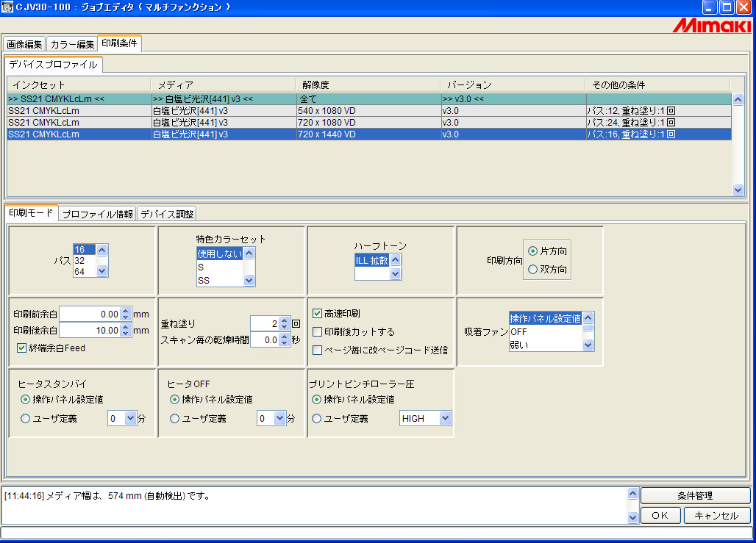
Task: Select 双方向 print direction radio button
Action: 533,270
